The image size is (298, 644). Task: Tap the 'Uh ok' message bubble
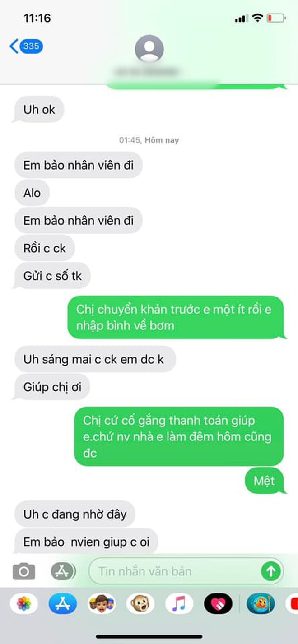point(39,109)
